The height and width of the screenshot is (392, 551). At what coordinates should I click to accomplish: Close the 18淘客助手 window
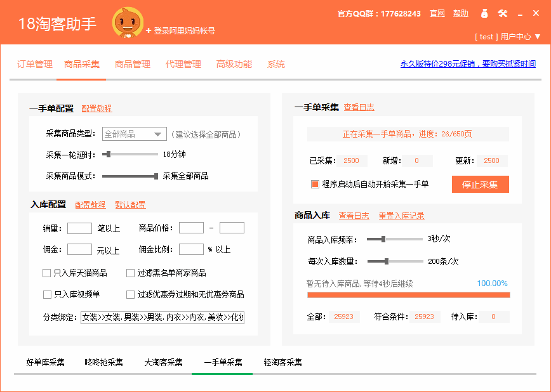tap(536, 13)
